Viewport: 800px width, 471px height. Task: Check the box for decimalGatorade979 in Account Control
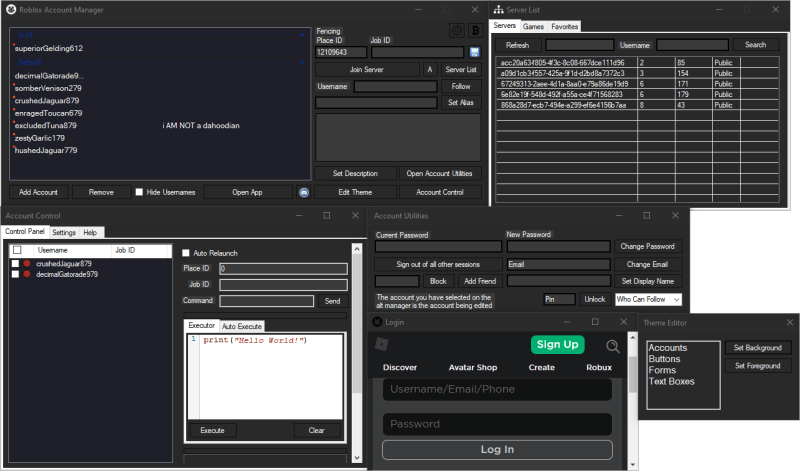(x=15, y=274)
